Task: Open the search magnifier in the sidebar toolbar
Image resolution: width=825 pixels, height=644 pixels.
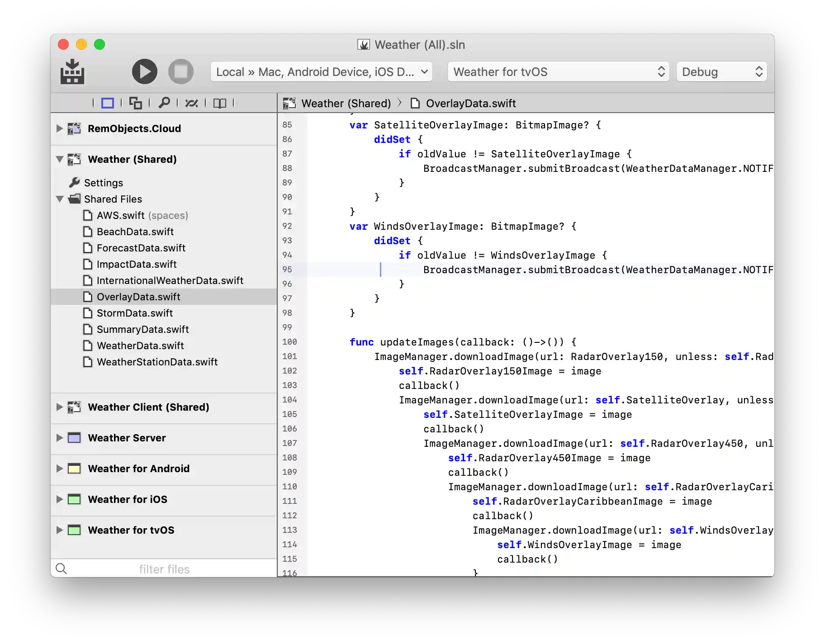Action: 164,103
